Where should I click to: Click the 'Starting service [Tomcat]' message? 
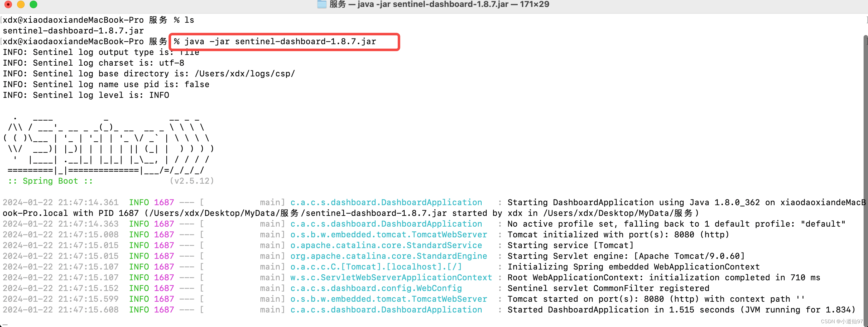pos(570,246)
